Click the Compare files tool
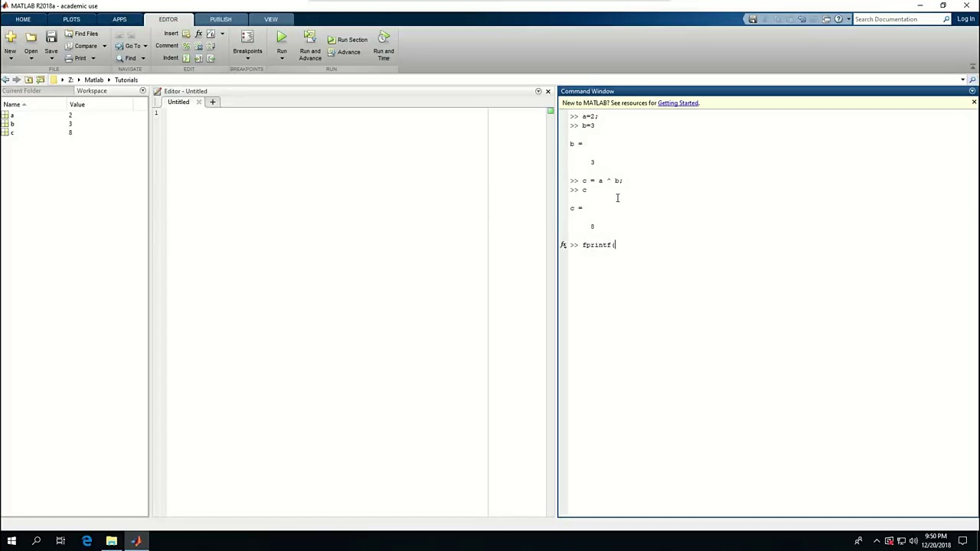980x551 pixels. pos(81,46)
